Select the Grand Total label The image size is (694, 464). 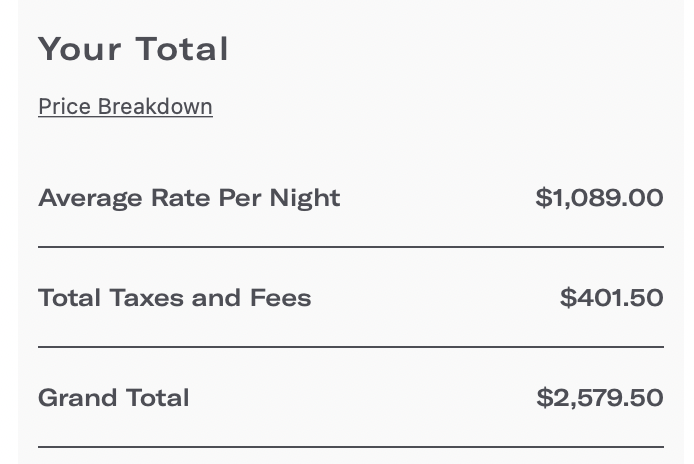(114, 398)
